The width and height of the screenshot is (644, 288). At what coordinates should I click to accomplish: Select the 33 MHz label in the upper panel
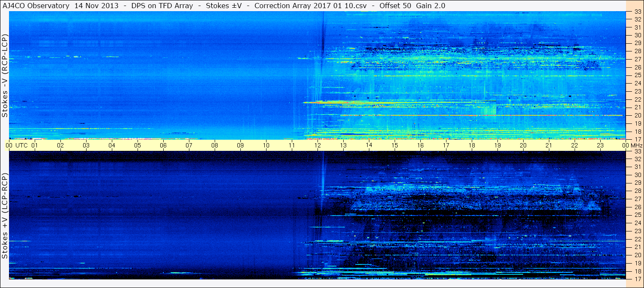point(638,12)
